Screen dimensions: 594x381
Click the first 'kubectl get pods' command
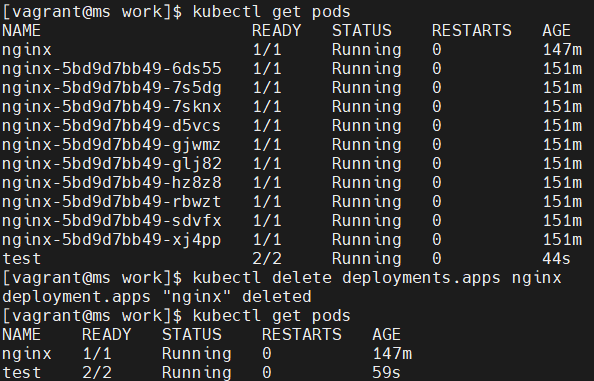272,12
